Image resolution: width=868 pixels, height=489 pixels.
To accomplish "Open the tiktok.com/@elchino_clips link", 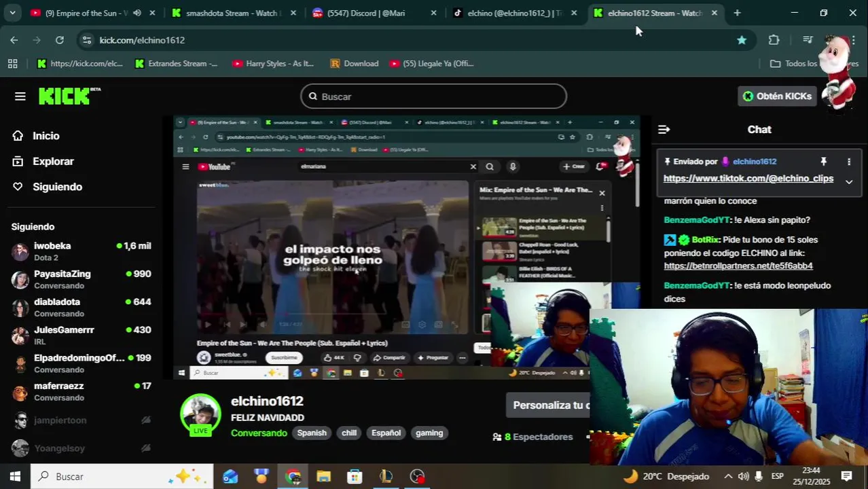I will click(x=748, y=179).
